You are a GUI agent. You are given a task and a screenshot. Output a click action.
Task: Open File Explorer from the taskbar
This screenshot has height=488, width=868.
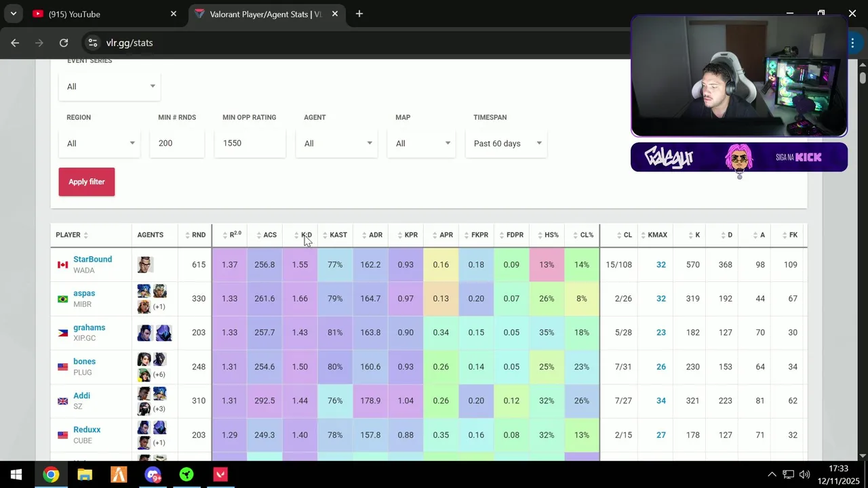pos(85,474)
